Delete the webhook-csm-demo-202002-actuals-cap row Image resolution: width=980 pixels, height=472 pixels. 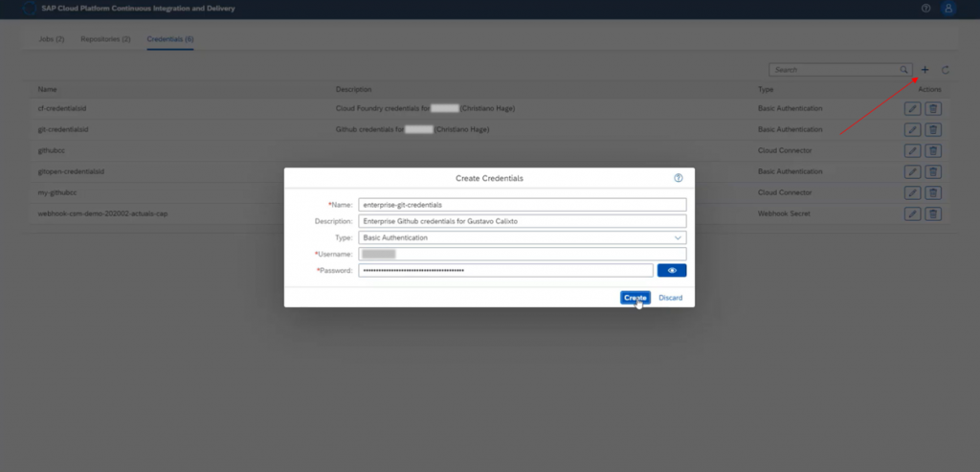pyautogui.click(x=933, y=214)
